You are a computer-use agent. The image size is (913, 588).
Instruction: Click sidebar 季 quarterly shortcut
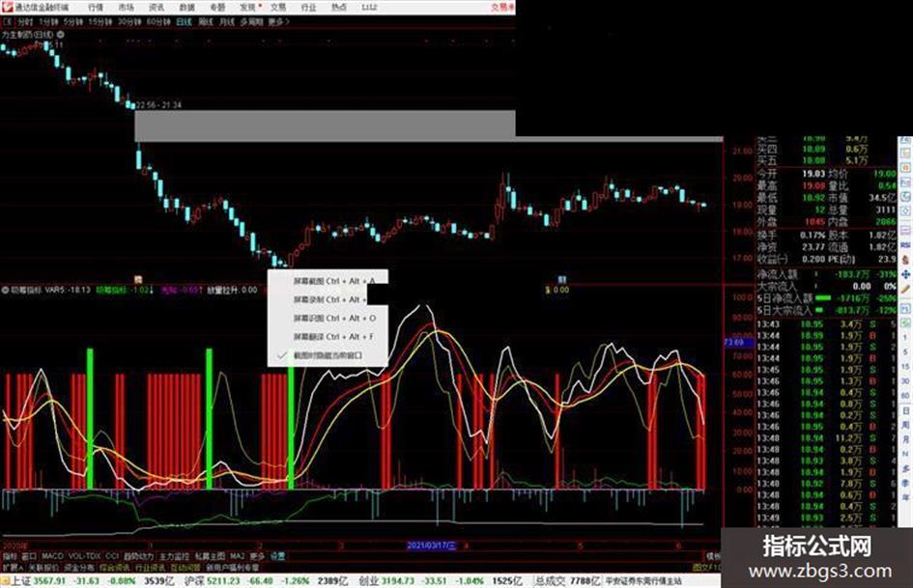point(905,483)
